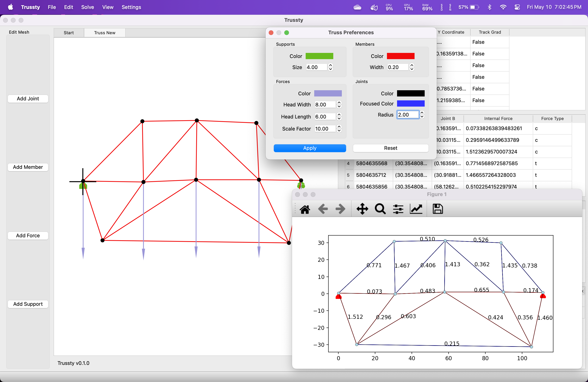The width and height of the screenshot is (588, 382).
Task: Open Configure subplots in Figure 1 toolbar
Action: click(398, 209)
